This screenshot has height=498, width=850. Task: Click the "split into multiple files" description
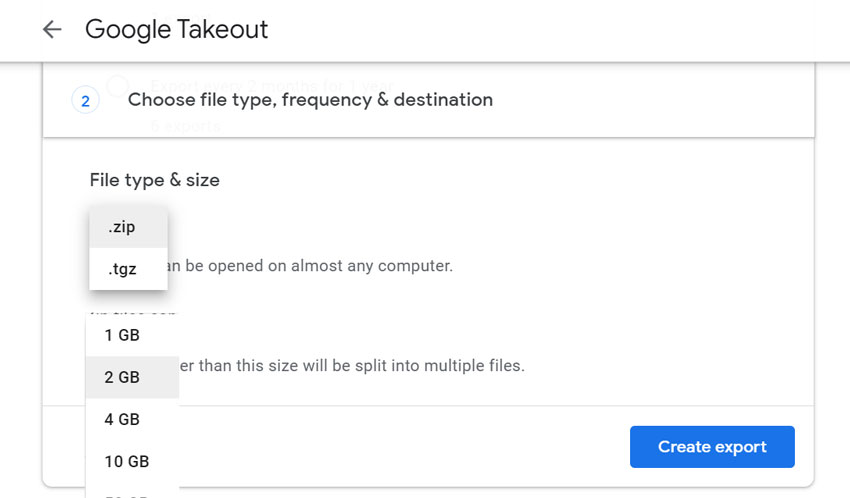[x=352, y=365]
